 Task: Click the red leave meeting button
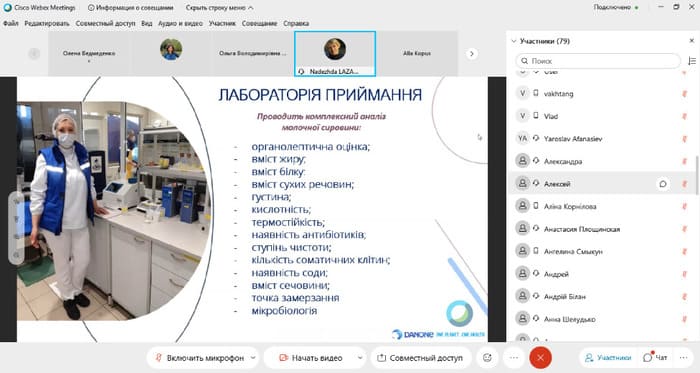coord(540,357)
